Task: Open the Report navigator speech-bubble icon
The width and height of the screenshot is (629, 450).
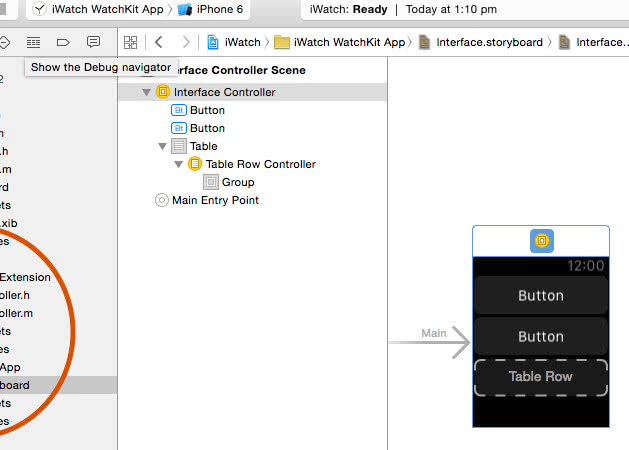Action: [93, 42]
